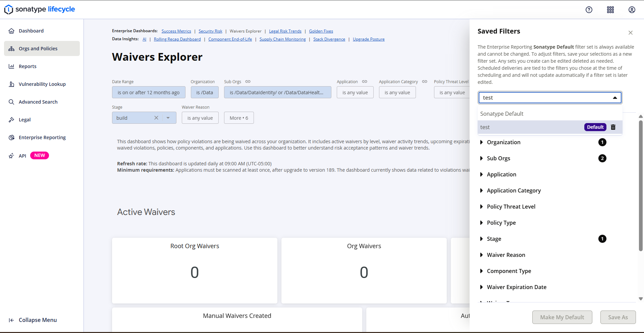Click the Date Range filter value
The image size is (644, 333).
coord(149,92)
